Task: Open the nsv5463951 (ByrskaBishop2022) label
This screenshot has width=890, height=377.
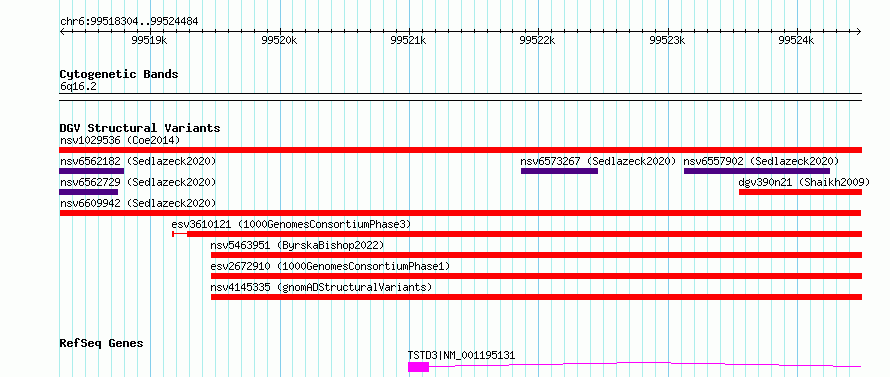Action: (297, 245)
